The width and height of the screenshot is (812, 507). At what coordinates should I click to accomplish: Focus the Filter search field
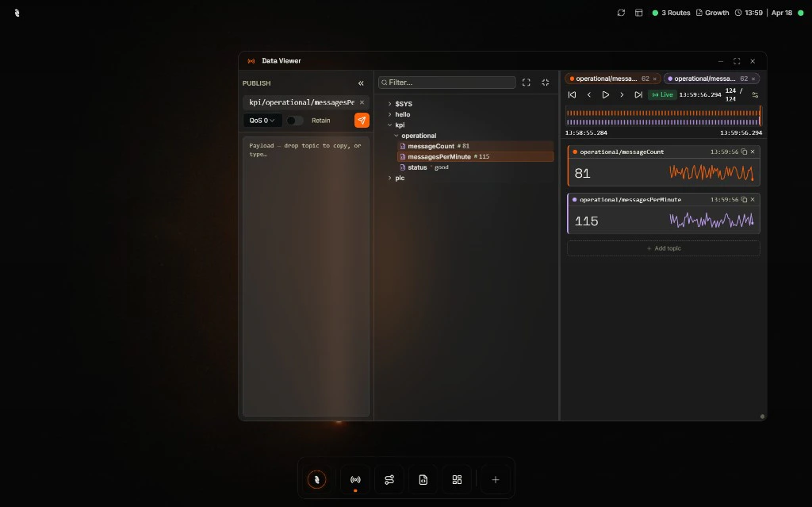(447, 83)
